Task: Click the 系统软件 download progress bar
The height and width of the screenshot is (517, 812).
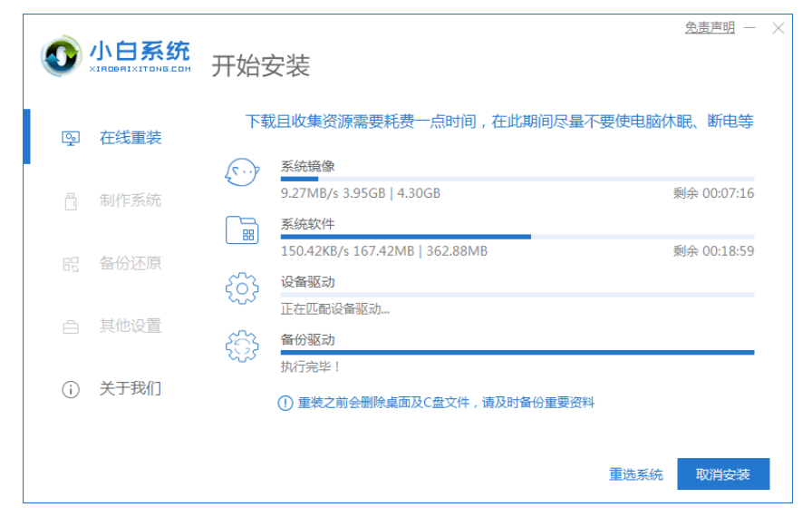Action: 517,237
